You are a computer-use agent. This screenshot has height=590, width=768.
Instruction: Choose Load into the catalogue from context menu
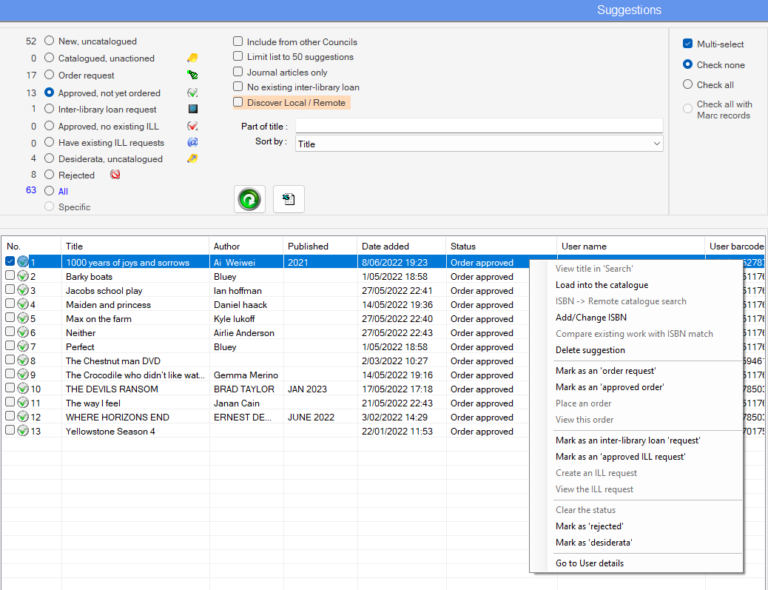point(601,285)
